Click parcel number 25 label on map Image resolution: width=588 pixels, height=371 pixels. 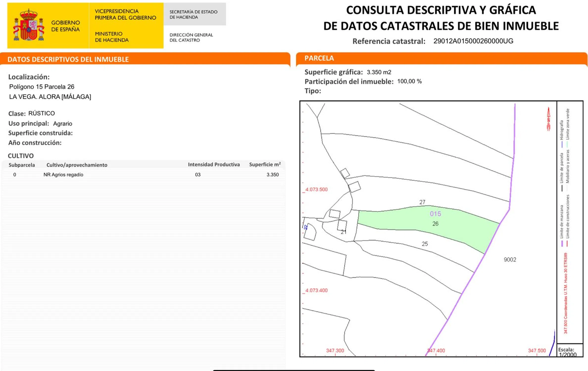(425, 244)
